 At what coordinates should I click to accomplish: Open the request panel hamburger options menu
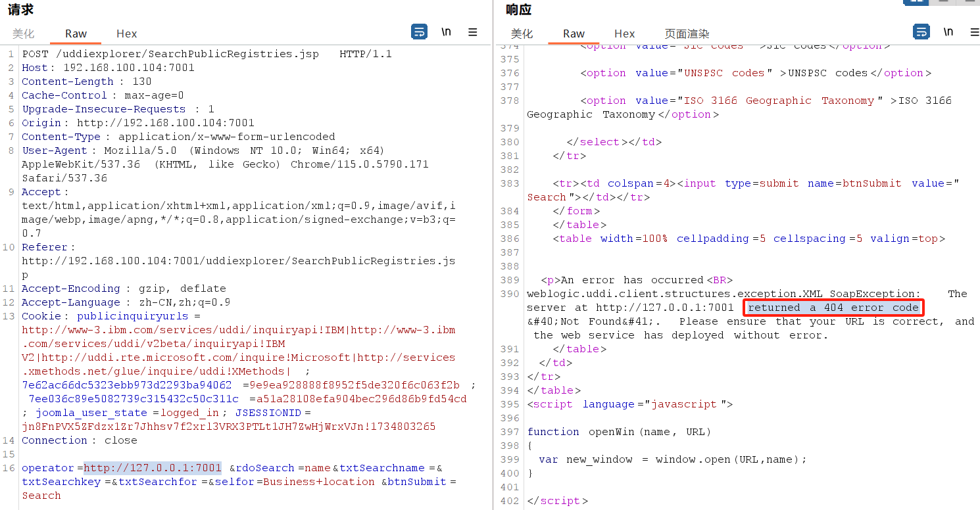[472, 32]
